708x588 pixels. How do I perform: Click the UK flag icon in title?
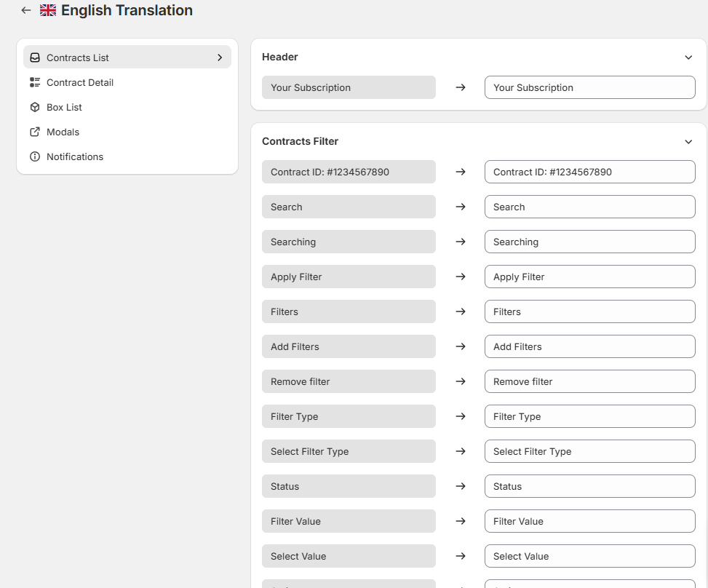tap(48, 10)
